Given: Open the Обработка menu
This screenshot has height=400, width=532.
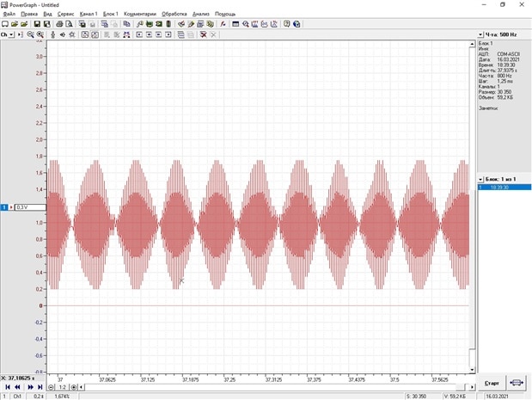Looking at the screenshot, I should click(x=174, y=14).
